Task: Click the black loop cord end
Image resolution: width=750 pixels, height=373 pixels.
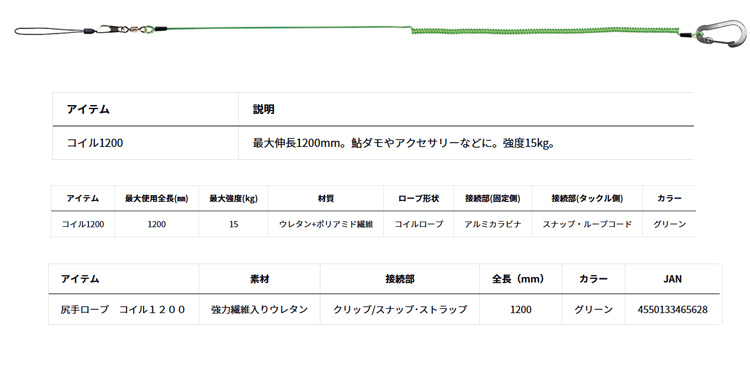Action: click(x=50, y=31)
